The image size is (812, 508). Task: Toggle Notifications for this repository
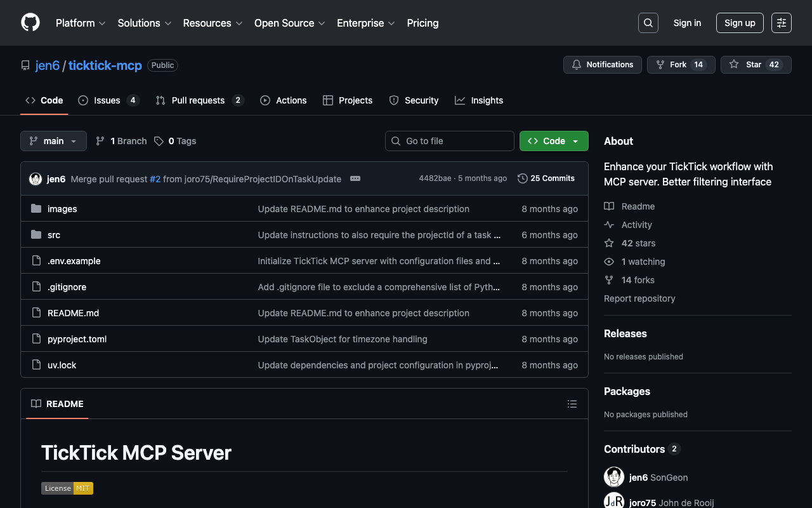click(x=602, y=65)
